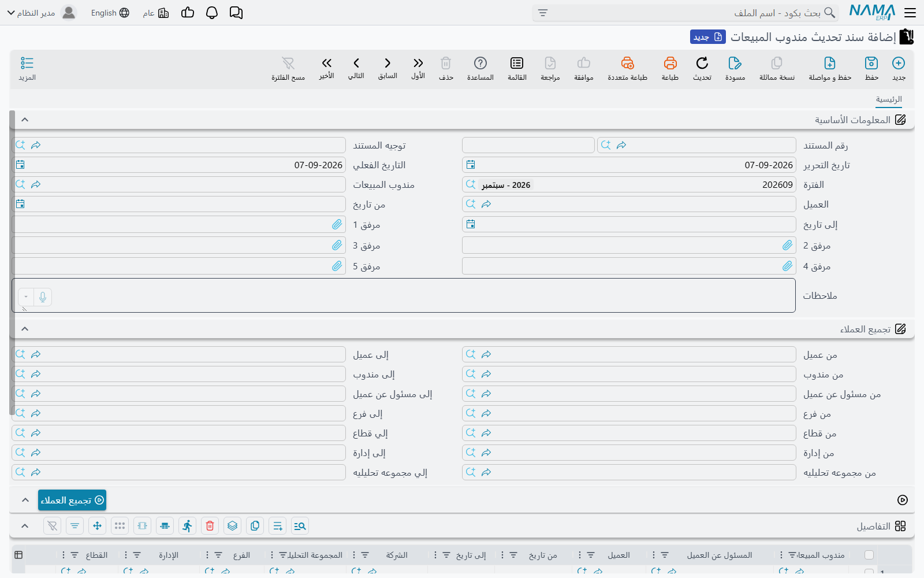This screenshot has height=578, width=924.
Task: Open calendar picker for تاريخ التحرير
Action: 471,165
